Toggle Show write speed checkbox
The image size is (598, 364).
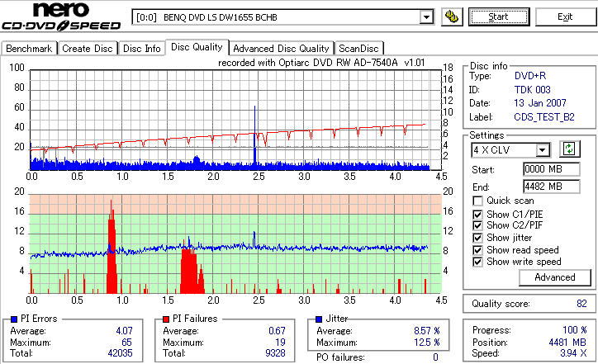tap(477, 262)
